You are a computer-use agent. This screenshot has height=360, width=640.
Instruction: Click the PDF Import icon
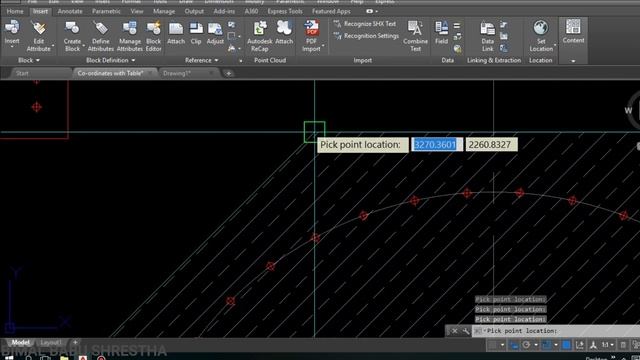[x=312, y=28]
